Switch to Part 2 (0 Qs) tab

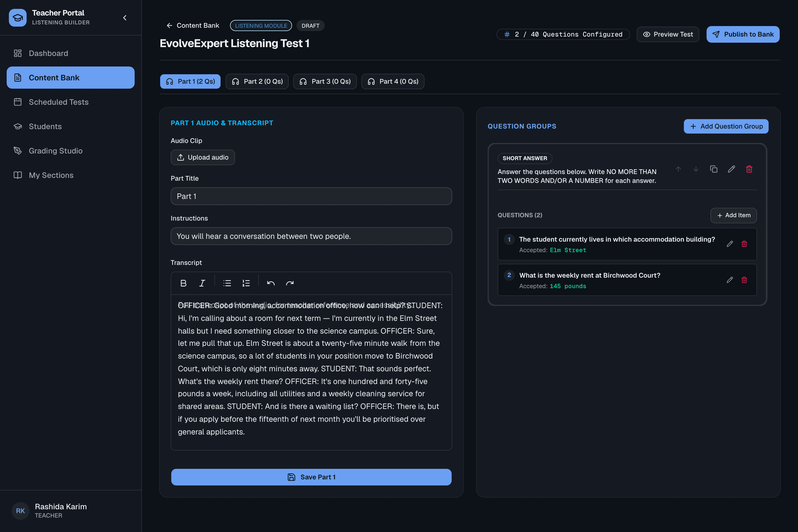click(257, 81)
